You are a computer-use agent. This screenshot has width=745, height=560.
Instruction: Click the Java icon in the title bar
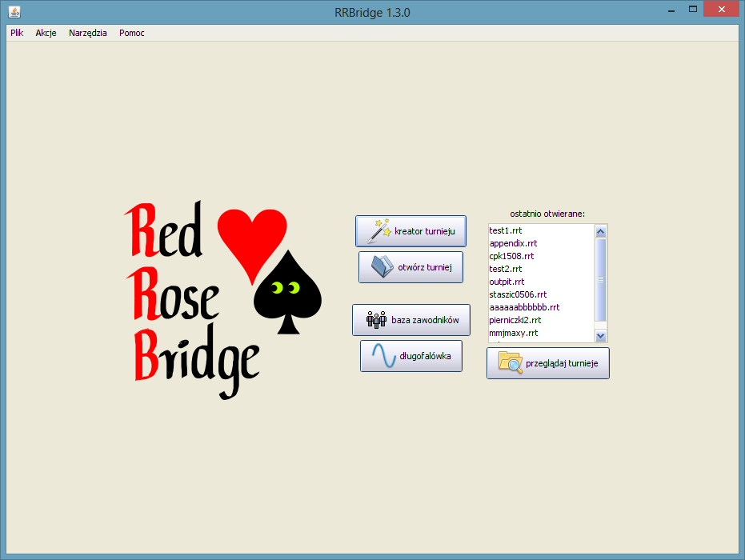point(14,12)
